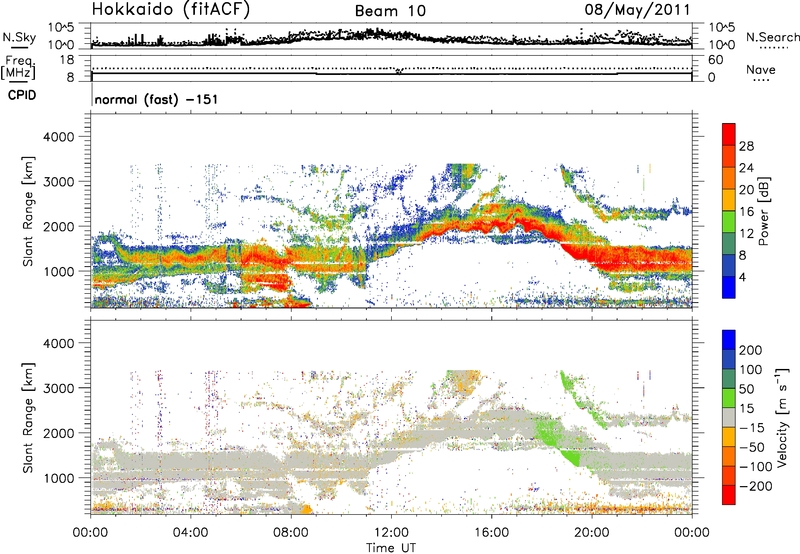Pick the gray -15 to 15 Velocity segment

[729, 417]
